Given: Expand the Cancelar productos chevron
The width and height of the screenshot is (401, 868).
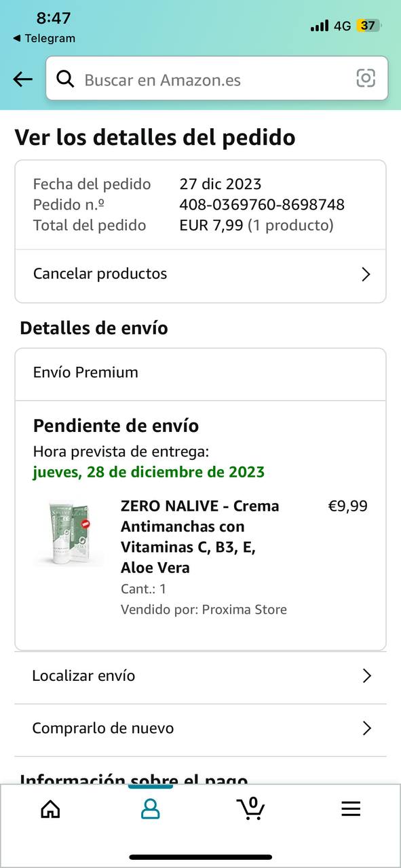Looking at the screenshot, I should click(366, 274).
